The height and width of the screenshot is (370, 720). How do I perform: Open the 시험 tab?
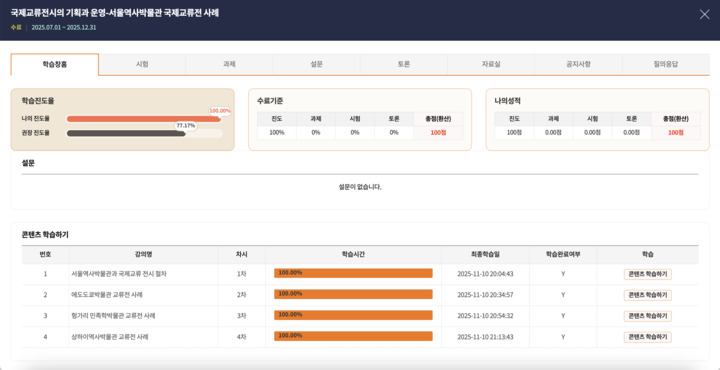142,65
